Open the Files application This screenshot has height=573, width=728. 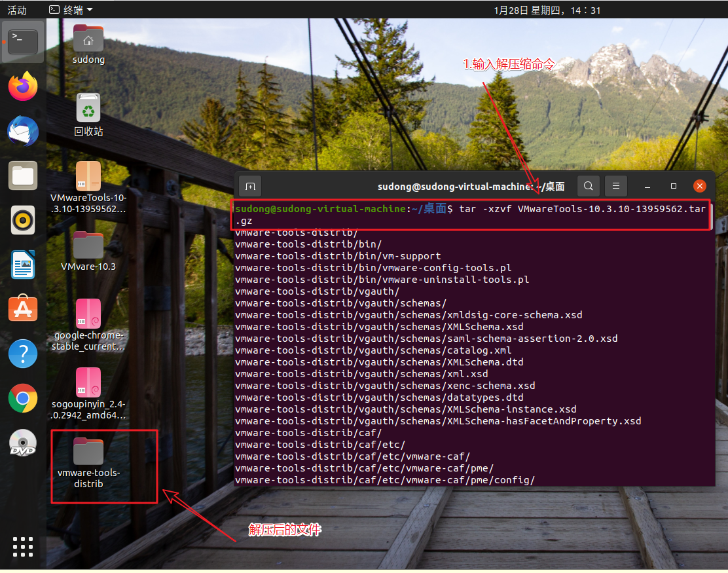click(23, 176)
